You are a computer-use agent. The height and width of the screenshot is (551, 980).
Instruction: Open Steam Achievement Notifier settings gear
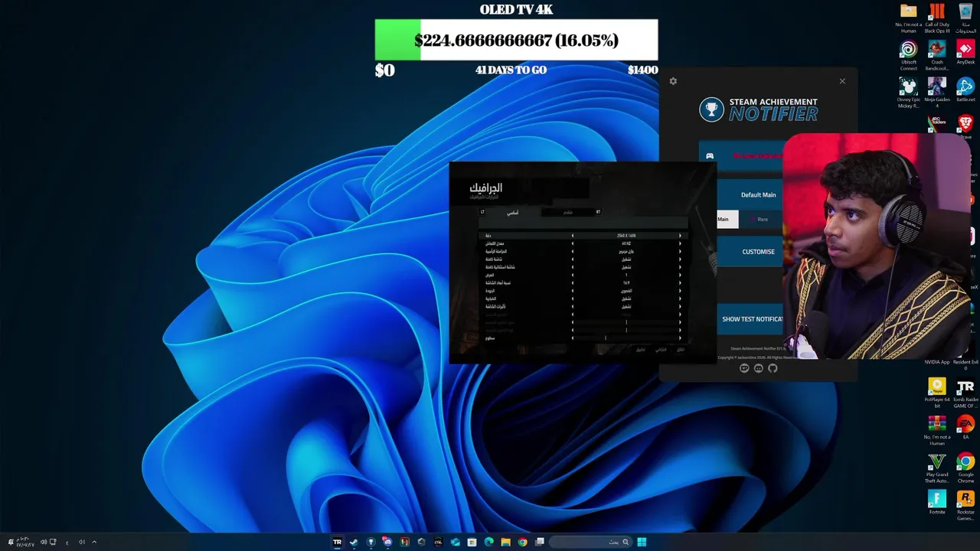(x=673, y=81)
